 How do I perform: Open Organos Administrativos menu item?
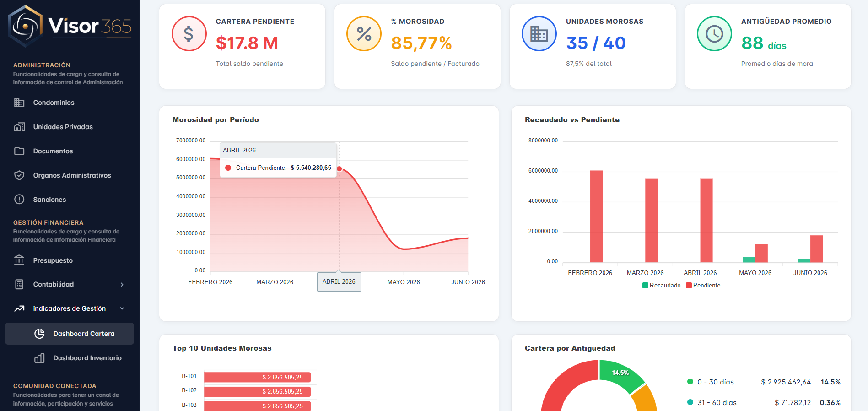[x=70, y=175]
